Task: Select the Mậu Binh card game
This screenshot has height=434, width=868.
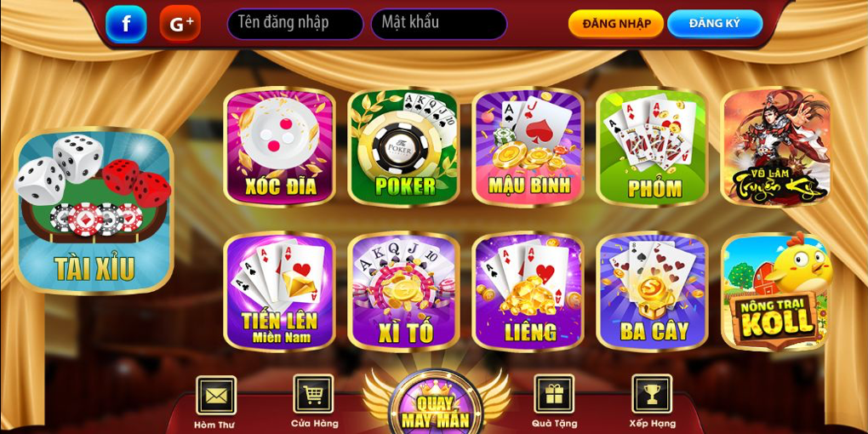Action: [528, 146]
